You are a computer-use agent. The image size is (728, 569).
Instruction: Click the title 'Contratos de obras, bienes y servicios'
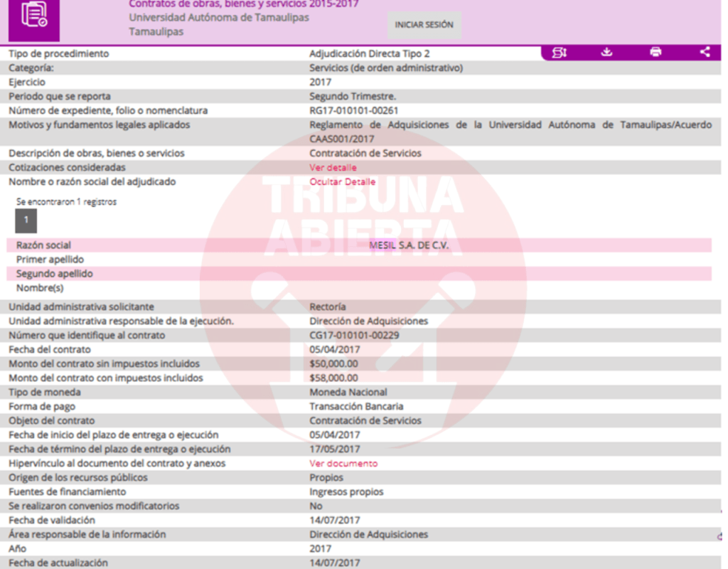click(243, 4)
